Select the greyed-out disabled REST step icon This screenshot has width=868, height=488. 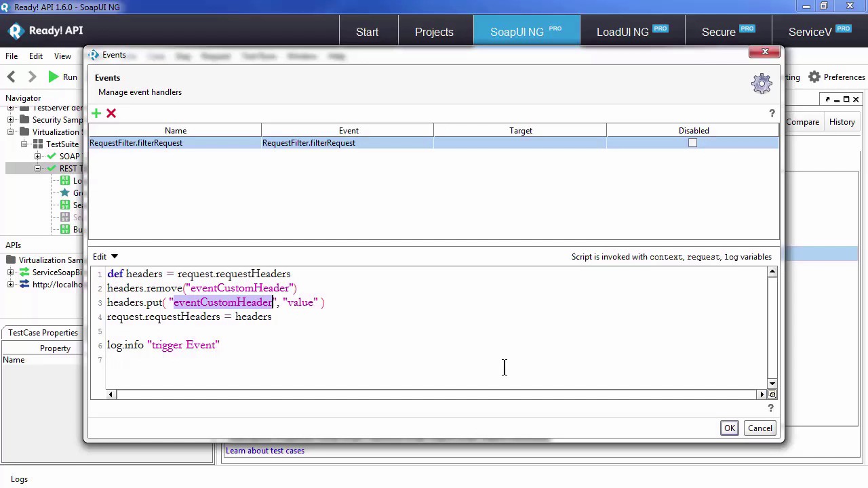click(65, 218)
